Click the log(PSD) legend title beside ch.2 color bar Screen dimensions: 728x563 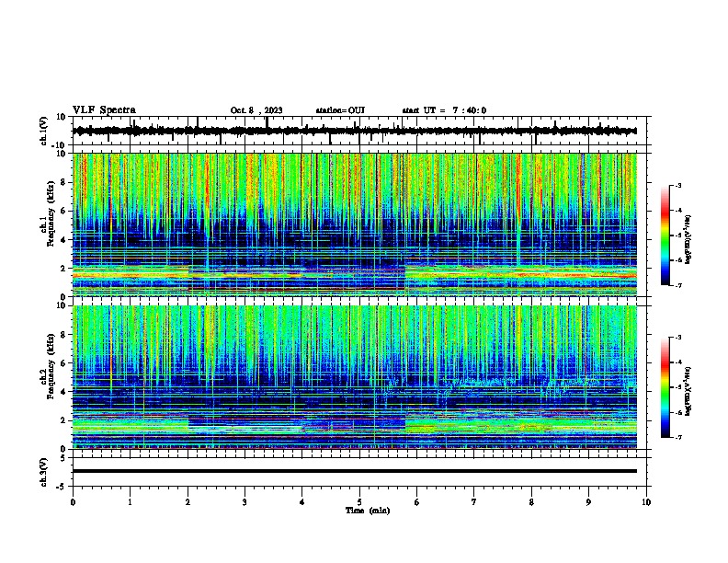point(688,391)
